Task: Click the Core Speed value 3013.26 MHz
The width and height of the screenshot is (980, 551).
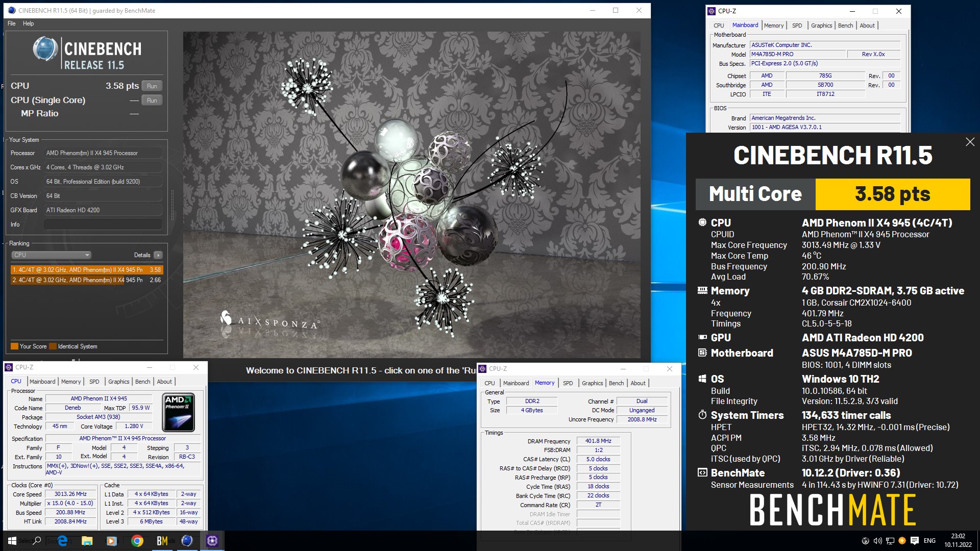Action: point(70,494)
